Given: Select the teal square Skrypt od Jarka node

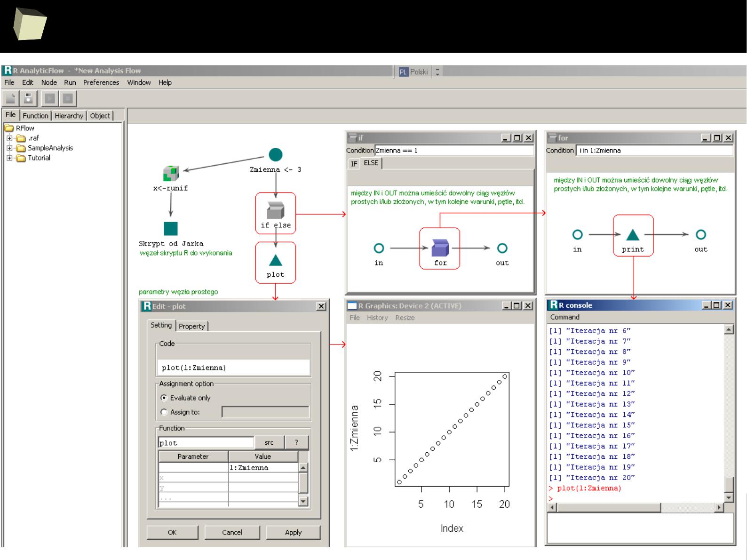Looking at the screenshot, I should click(x=171, y=229).
